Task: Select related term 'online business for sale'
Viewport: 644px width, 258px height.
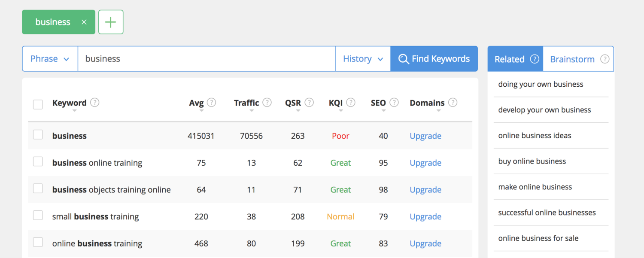Action: (538, 238)
